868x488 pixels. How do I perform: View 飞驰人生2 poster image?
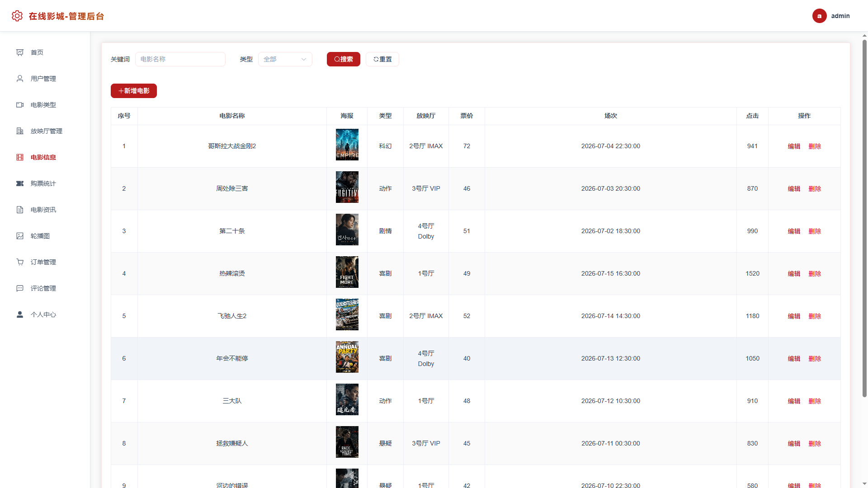point(347,314)
